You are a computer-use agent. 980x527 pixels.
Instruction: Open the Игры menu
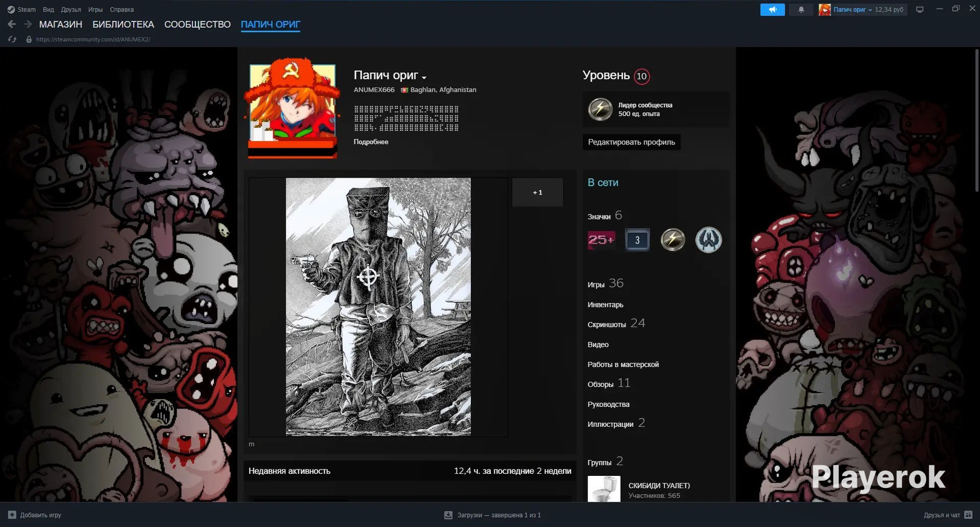(x=95, y=9)
